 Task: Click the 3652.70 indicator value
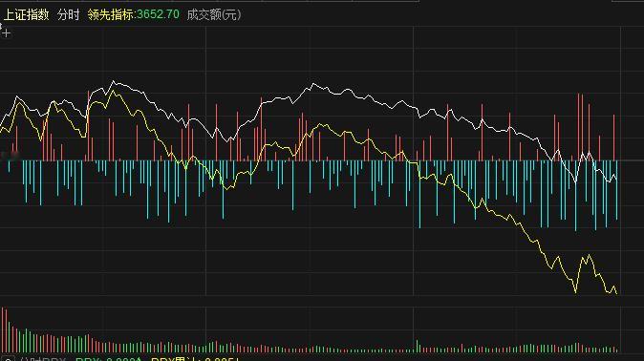[158, 14]
